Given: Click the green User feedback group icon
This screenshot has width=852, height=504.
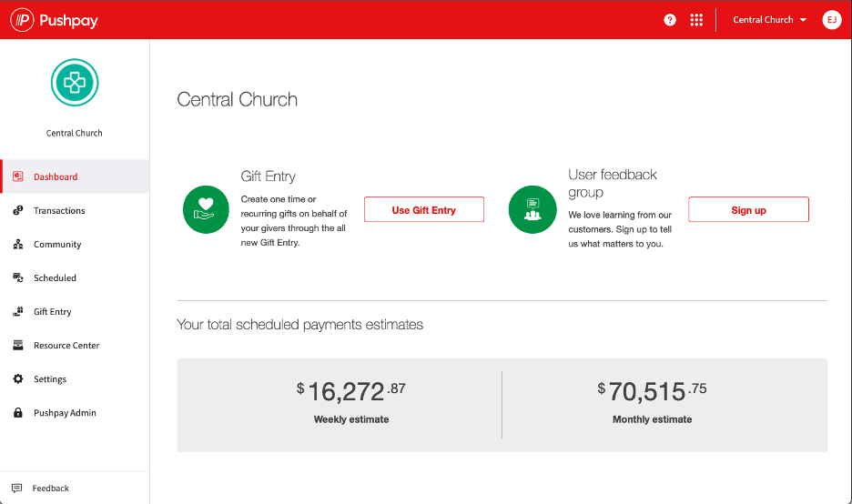Looking at the screenshot, I should (532, 209).
